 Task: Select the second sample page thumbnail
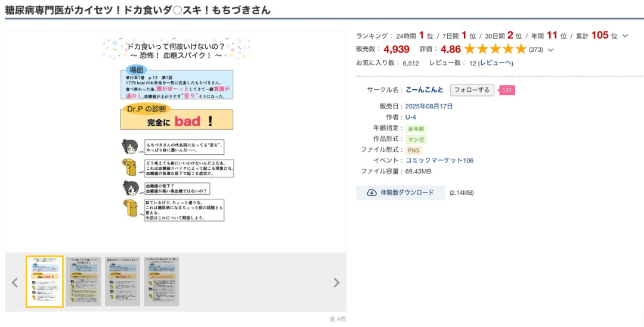pos(84,282)
